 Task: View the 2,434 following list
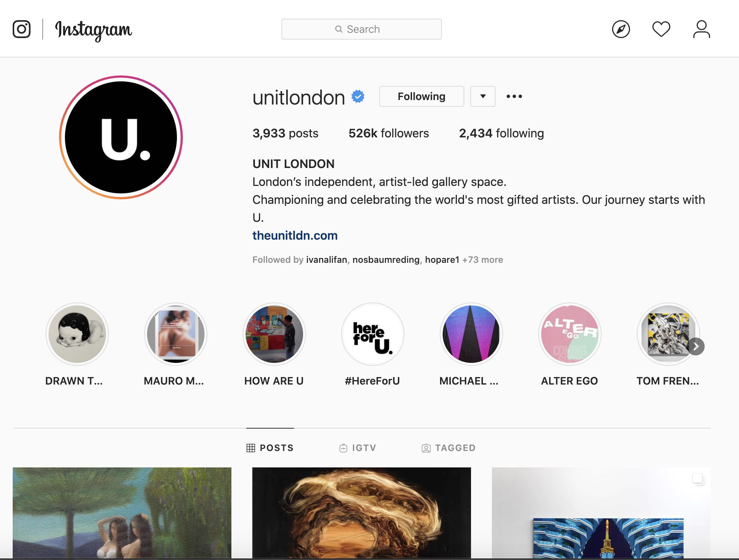501,133
